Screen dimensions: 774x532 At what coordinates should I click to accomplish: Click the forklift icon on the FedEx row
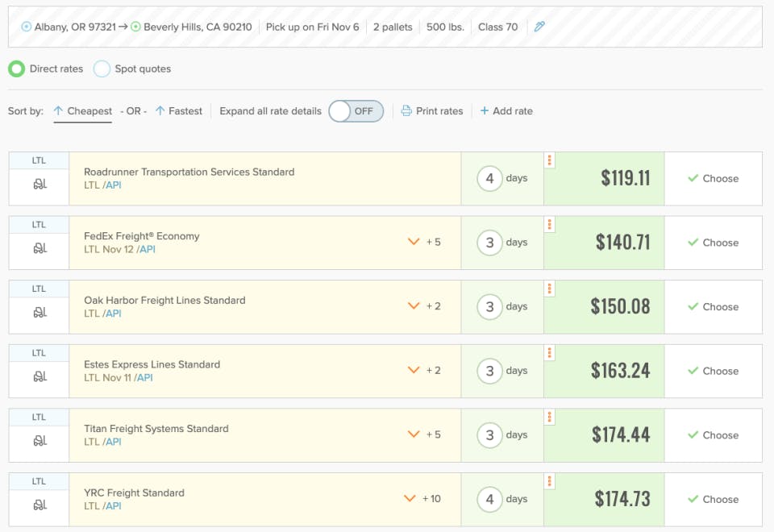coord(38,247)
